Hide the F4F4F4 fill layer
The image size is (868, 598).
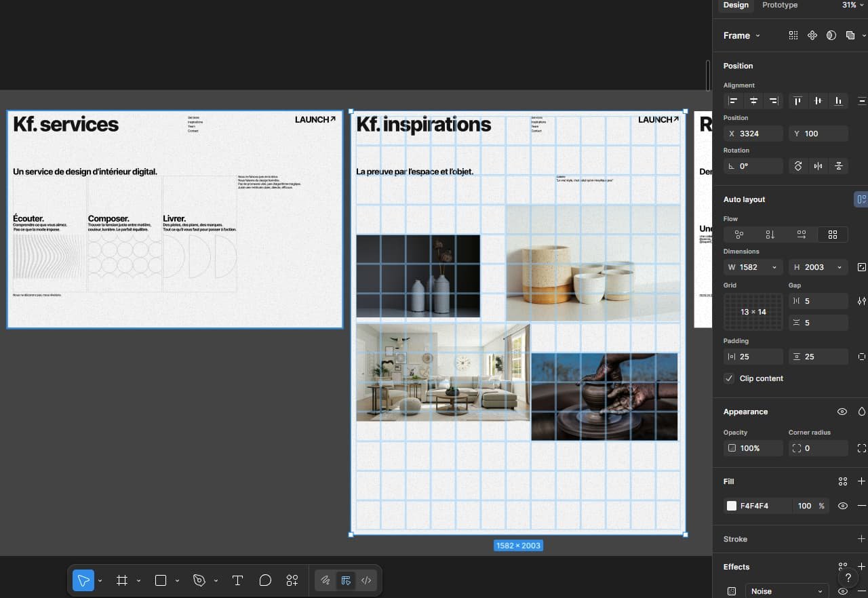842,506
